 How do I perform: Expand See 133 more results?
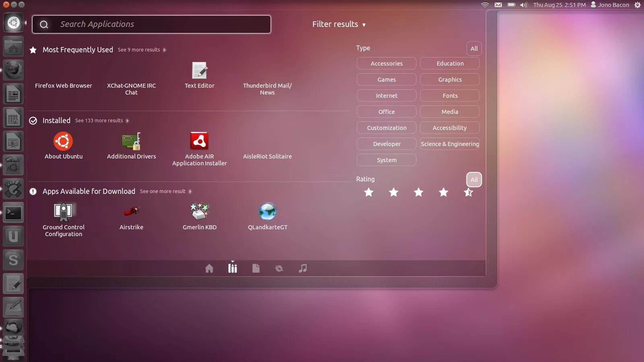(x=102, y=121)
